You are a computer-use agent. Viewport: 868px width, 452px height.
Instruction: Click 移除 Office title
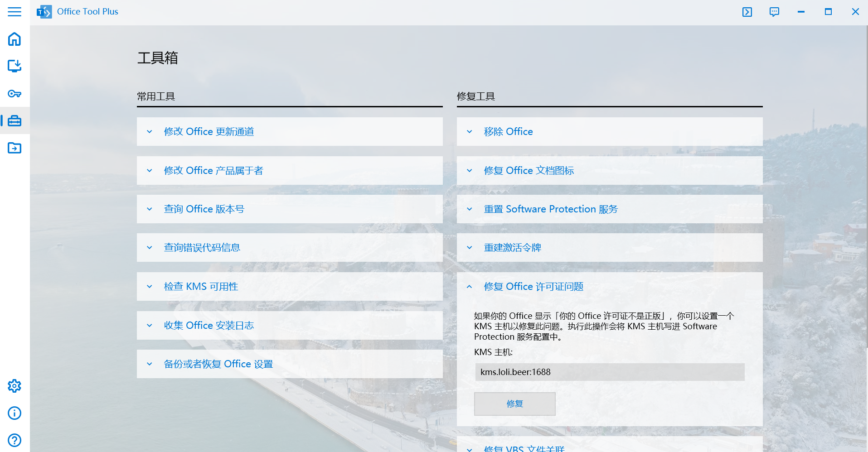click(509, 132)
